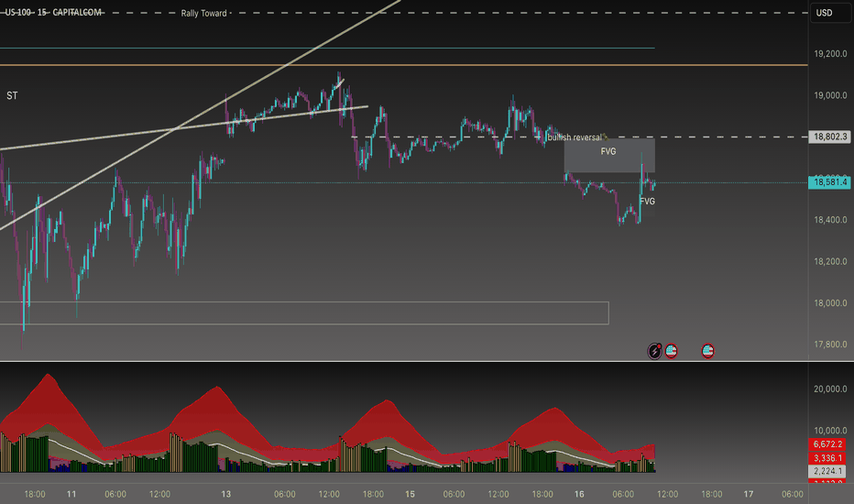Click the 20,000.0 indicator axis label
This screenshot has width=854, height=504.
(x=830, y=389)
